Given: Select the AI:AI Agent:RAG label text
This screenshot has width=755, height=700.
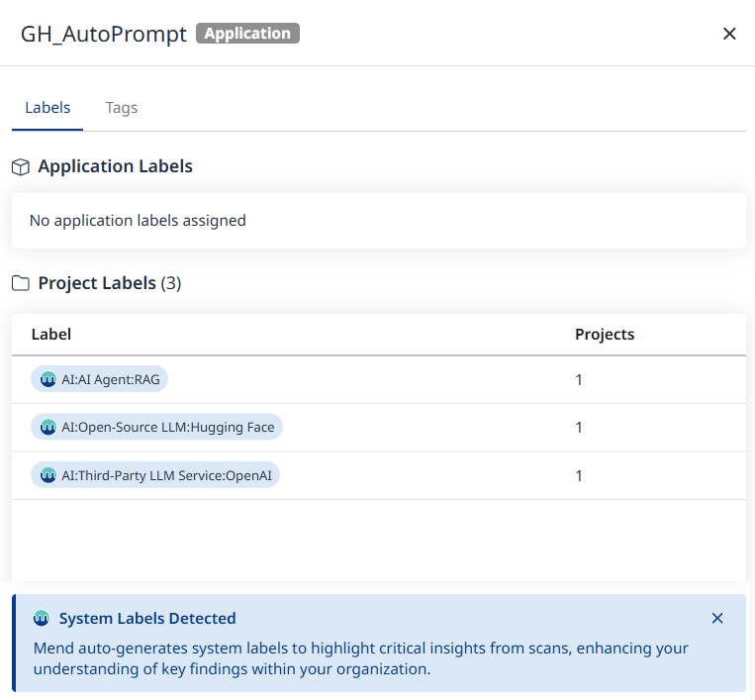Looking at the screenshot, I should point(110,379).
